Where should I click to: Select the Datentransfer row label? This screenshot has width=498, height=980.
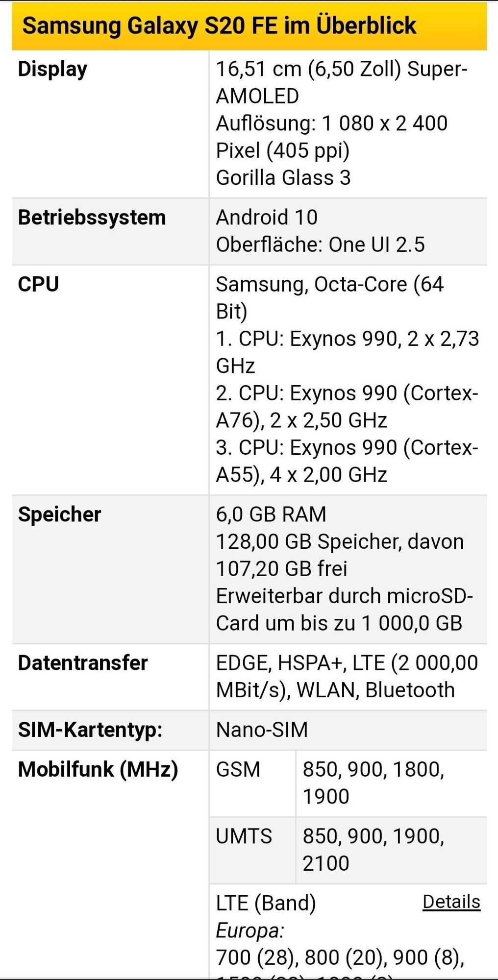(83, 663)
